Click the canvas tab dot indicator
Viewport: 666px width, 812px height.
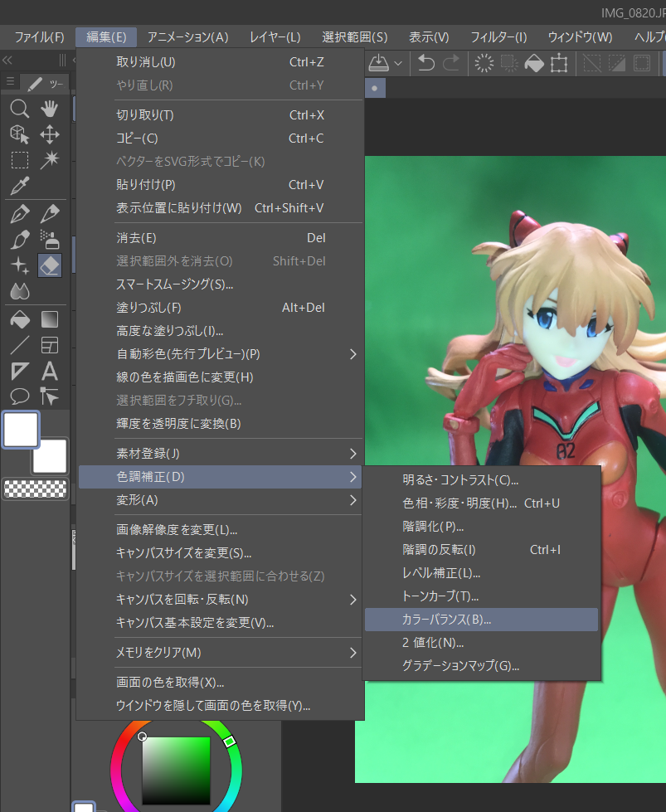tap(374, 88)
